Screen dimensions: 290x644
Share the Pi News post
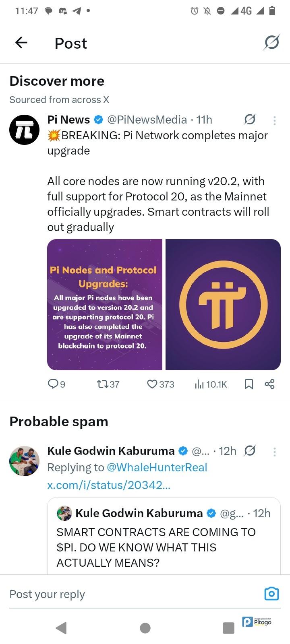(x=269, y=384)
